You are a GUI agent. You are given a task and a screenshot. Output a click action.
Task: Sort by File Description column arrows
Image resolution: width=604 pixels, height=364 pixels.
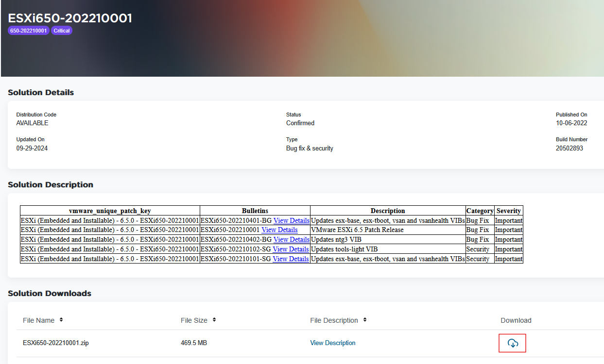[x=365, y=320]
